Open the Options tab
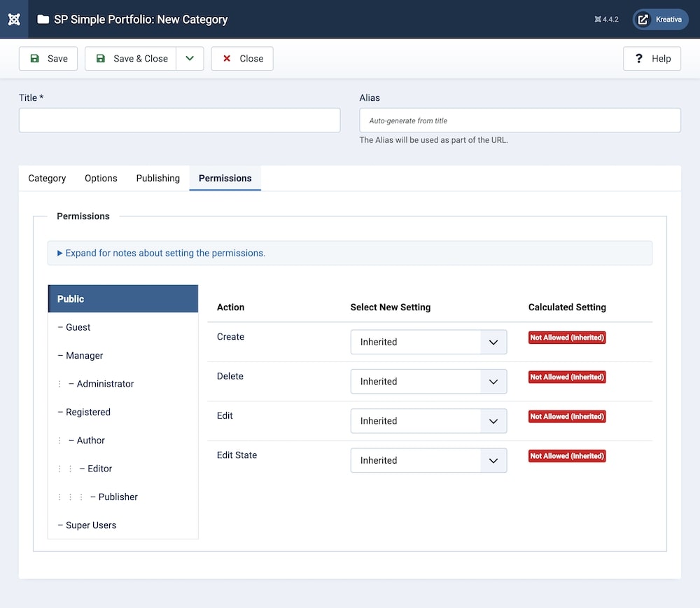Image resolution: width=700 pixels, height=608 pixels. click(x=101, y=179)
